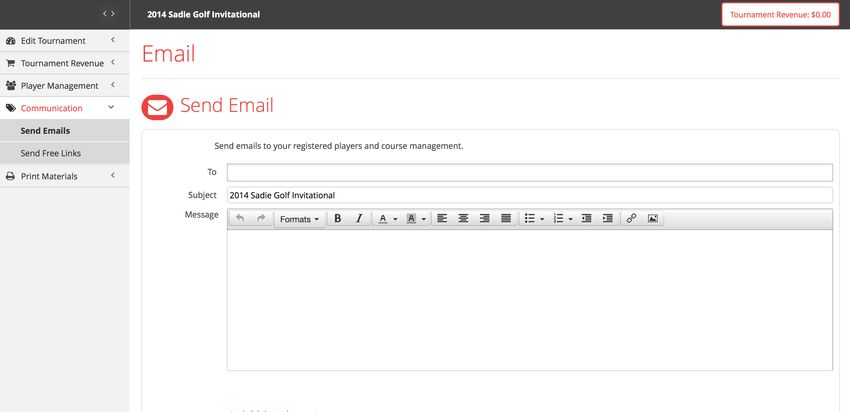Open Print Materials menu
The image size is (850, 412).
coord(65,176)
